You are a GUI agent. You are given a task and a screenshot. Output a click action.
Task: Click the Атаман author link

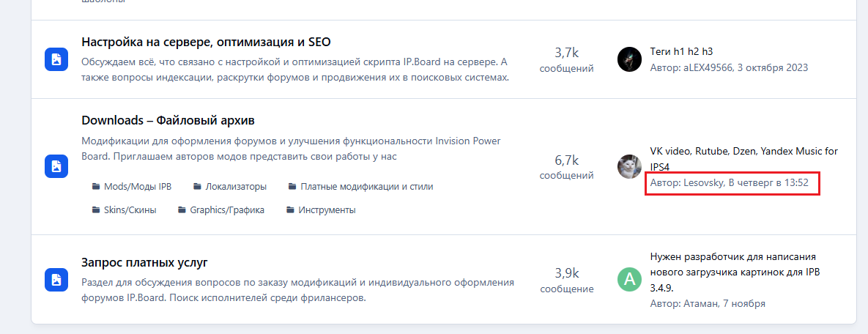tap(702, 303)
